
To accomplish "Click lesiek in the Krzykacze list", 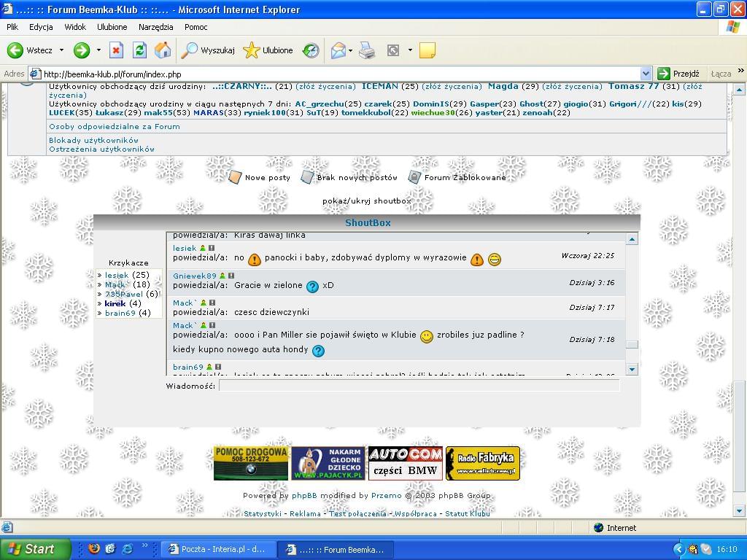I will (117, 275).
